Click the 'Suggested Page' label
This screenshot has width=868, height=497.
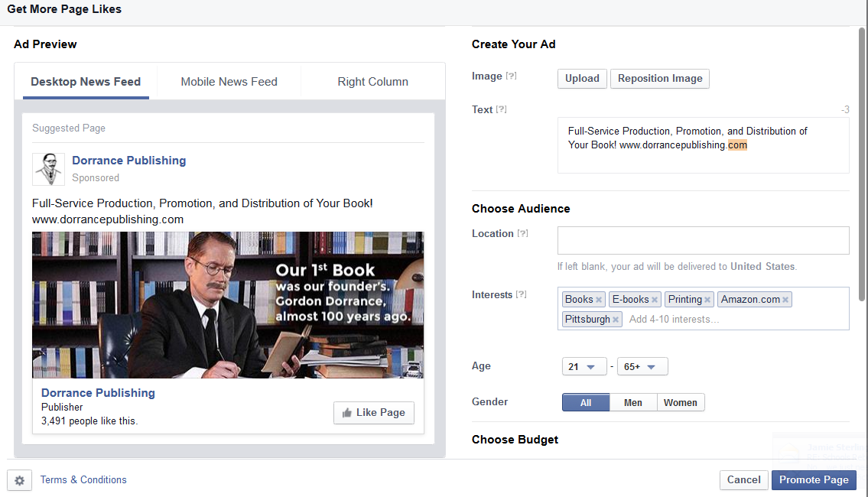[x=69, y=128]
